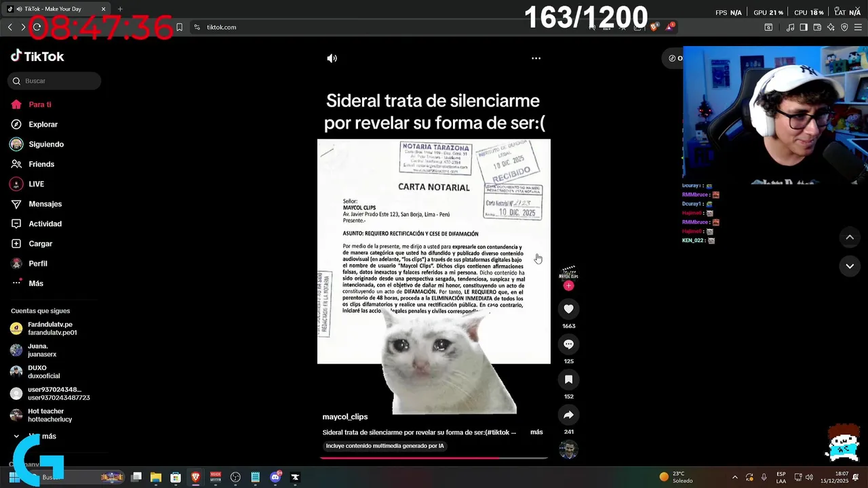Toggle the browser sidebar panel
This screenshot has width=868, height=488.
(804, 27)
